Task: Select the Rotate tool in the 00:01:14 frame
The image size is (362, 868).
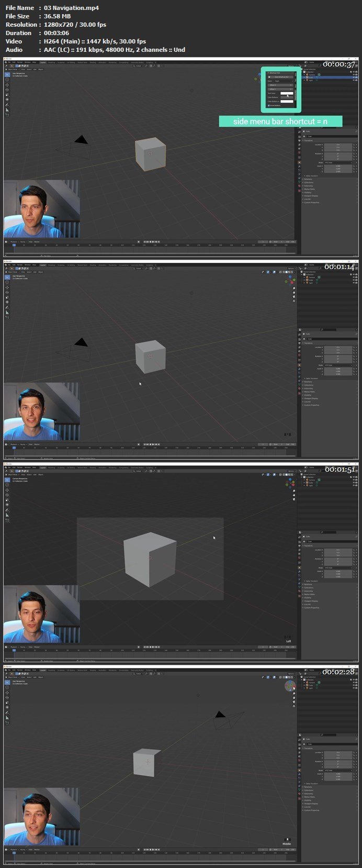Action: tap(7, 292)
